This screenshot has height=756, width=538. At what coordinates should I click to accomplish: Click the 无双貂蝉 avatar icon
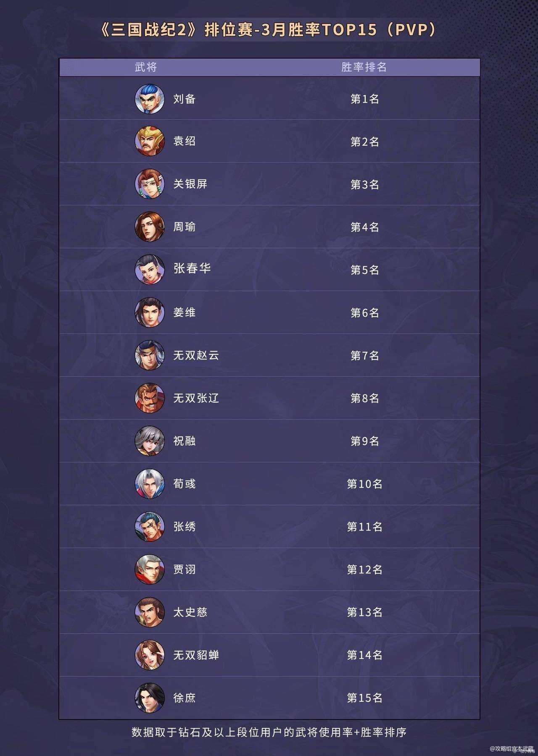point(150,655)
